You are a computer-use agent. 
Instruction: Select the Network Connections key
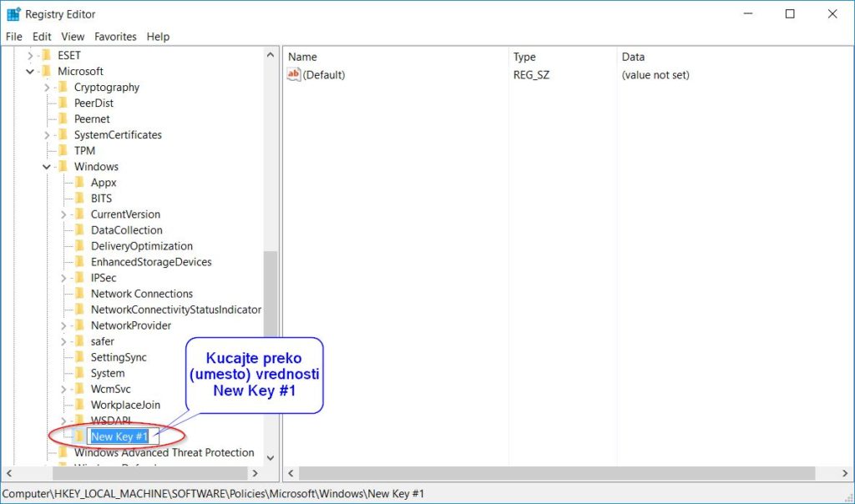pyautogui.click(x=141, y=294)
